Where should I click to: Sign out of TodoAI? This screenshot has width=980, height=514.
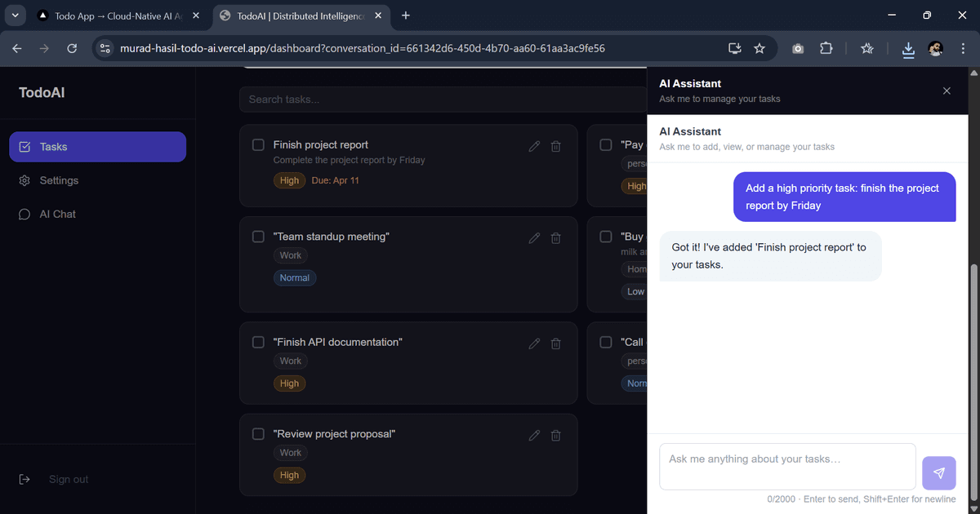point(68,479)
